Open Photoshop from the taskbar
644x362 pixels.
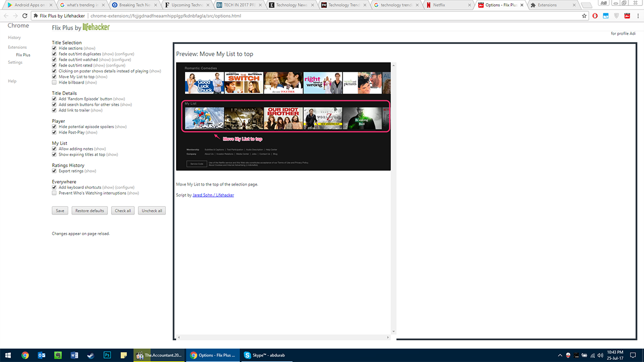pos(107,355)
